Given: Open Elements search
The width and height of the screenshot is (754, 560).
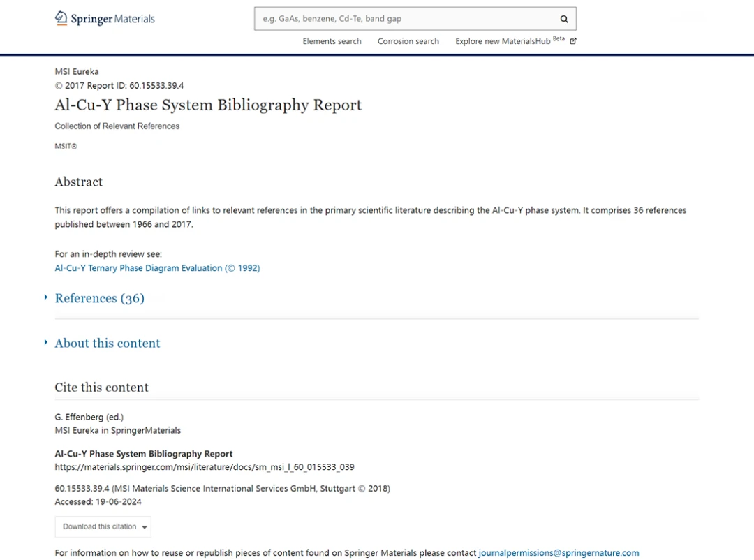Looking at the screenshot, I should click(332, 41).
